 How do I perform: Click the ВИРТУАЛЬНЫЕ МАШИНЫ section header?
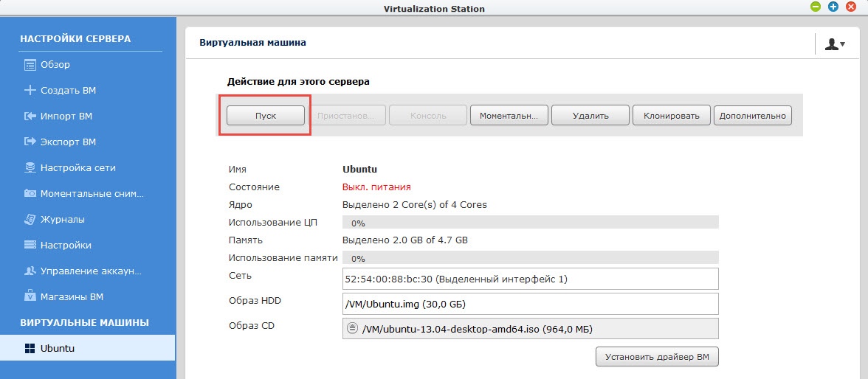point(85,322)
